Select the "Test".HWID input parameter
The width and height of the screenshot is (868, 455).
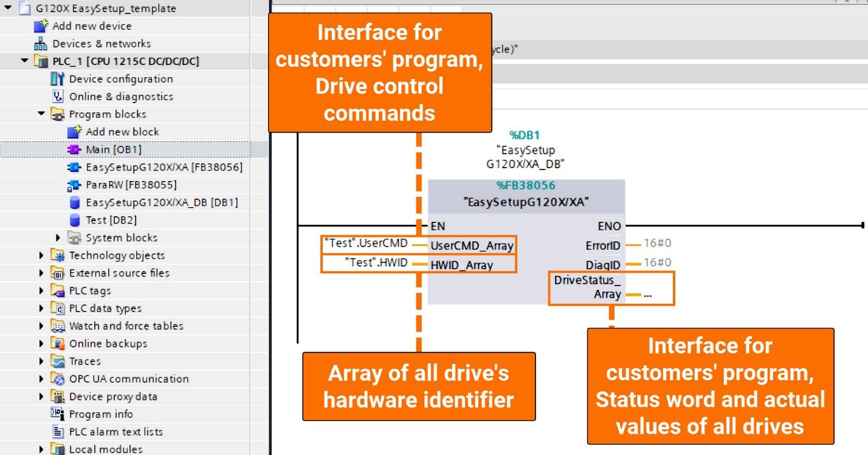(x=376, y=262)
